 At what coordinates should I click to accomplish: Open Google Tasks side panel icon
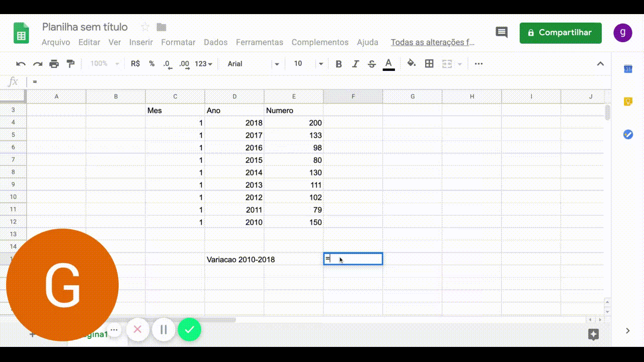pyautogui.click(x=628, y=134)
